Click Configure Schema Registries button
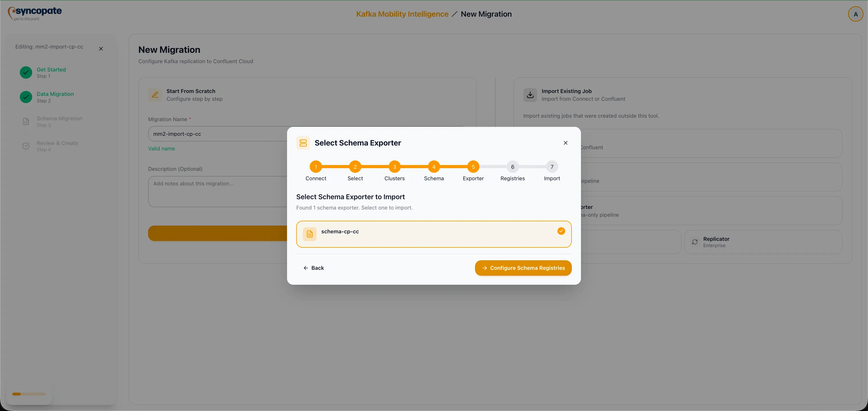 pyautogui.click(x=523, y=268)
